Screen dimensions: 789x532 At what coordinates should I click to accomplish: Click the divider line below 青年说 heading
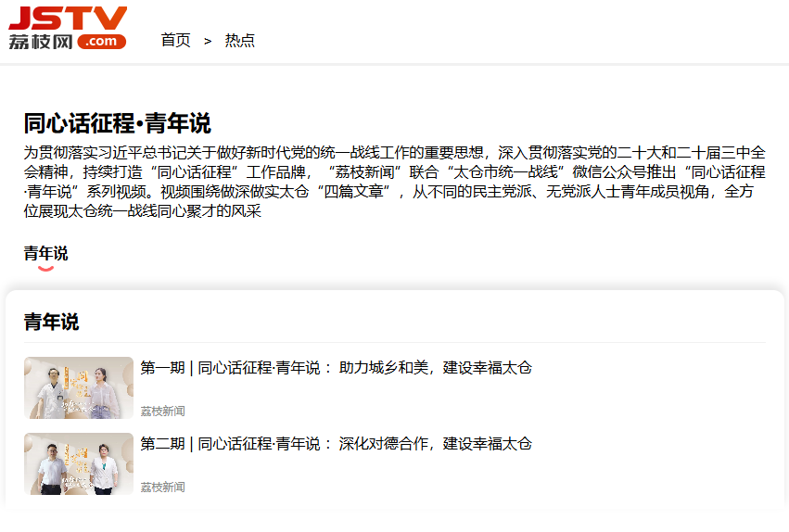pos(394,343)
